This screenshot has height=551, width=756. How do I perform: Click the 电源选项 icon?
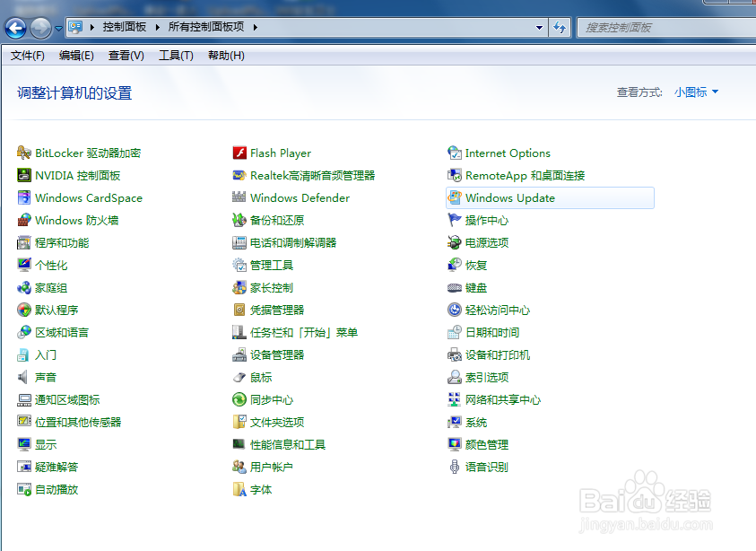point(454,242)
